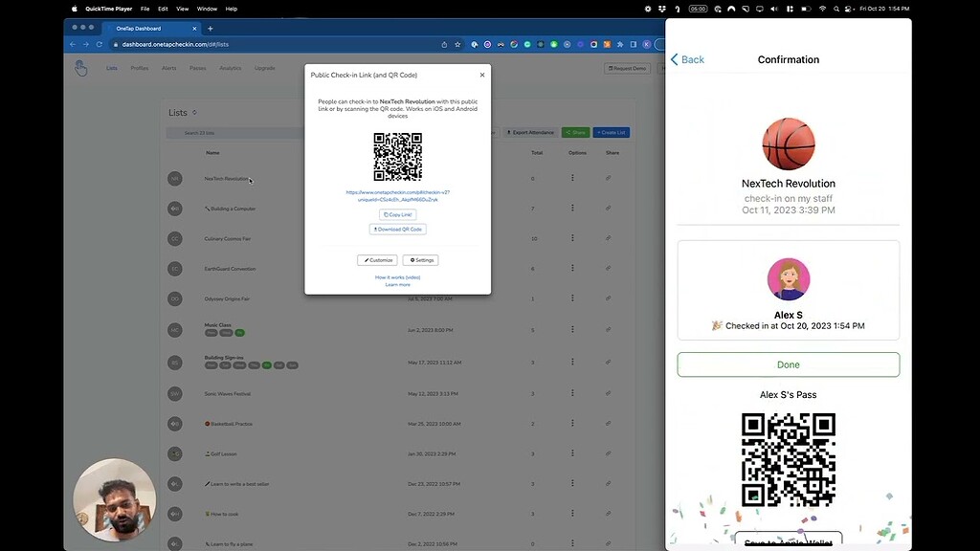Click the OneTap hand logo icon

pos(80,68)
